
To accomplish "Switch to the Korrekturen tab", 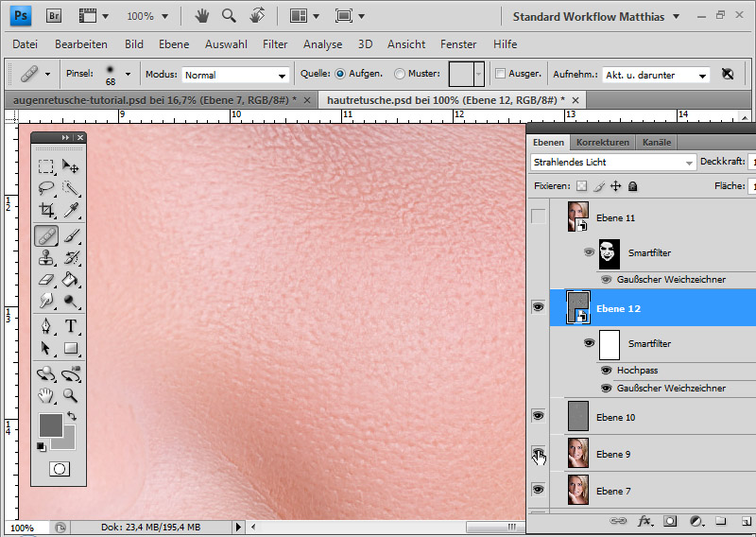I will (x=603, y=143).
